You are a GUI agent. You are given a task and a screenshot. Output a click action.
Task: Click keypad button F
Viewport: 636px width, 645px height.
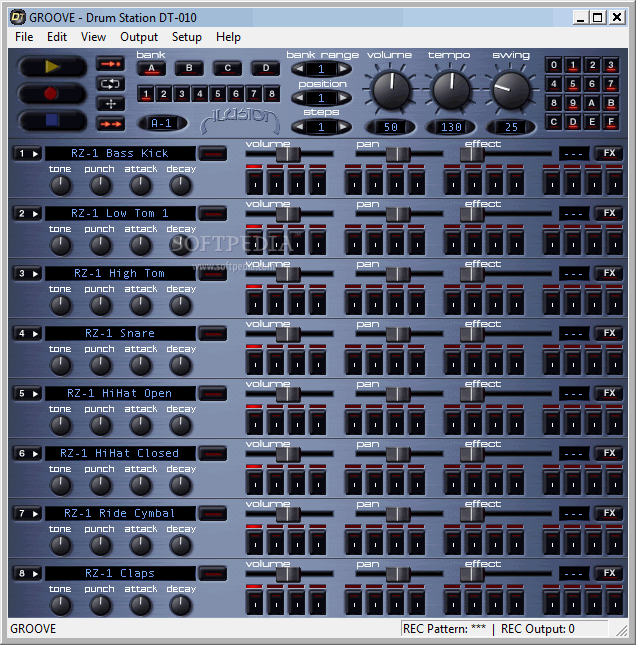pos(611,122)
